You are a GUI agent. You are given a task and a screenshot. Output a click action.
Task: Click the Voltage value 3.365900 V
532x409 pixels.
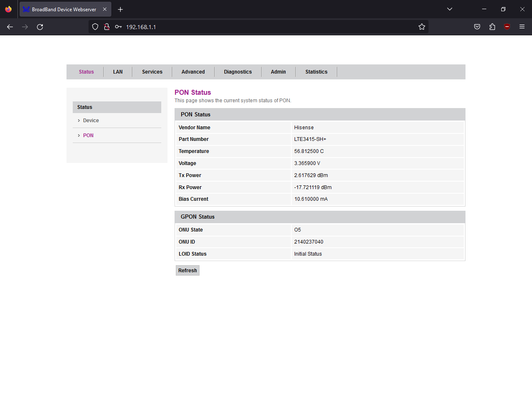click(x=307, y=163)
